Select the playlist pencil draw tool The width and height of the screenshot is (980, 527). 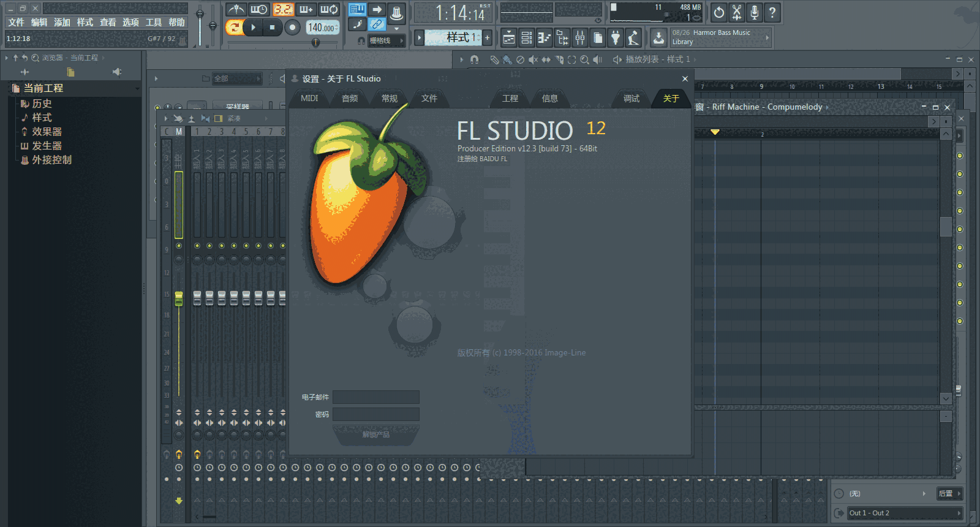pyautogui.click(x=494, y=59)
